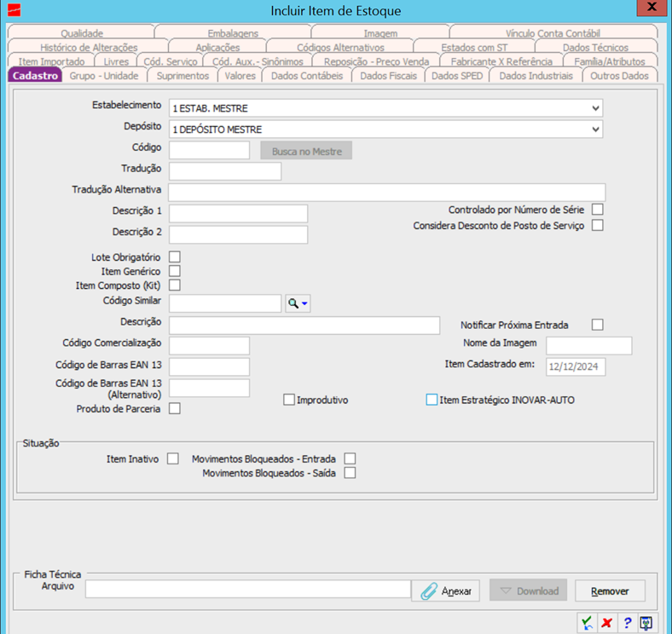Open help with the blue question mark
672x634 pixels.
point(627,623)
